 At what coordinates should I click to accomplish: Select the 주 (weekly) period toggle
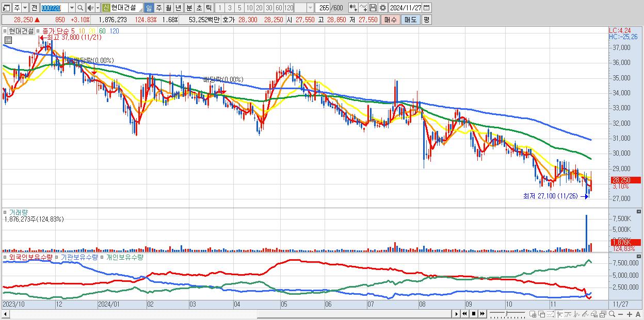pyautogui.click(x=158, y=8)
